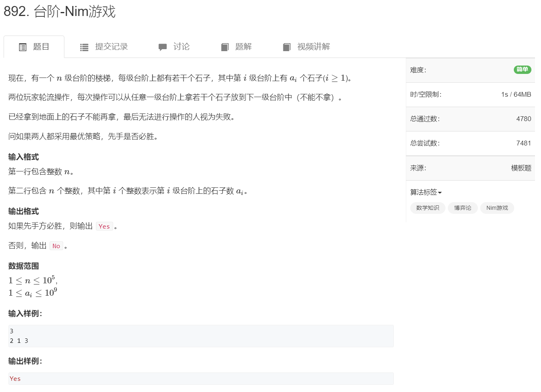The width and height of the screenshot is (541, 392).
Task: Click the 模板题 source label
Action: (x=522, y=168)
